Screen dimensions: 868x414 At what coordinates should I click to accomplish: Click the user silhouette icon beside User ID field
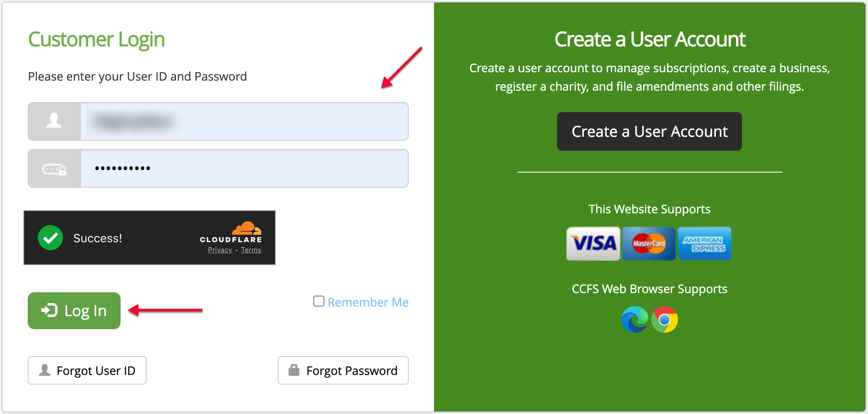tap(54, 121)
